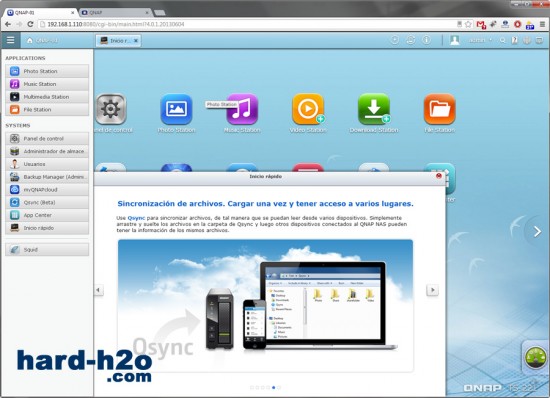This screenshot has height=398, width=550.
Task: Select the last slide indicator dot
Action: pyautogui.click(x=279, y=387)
